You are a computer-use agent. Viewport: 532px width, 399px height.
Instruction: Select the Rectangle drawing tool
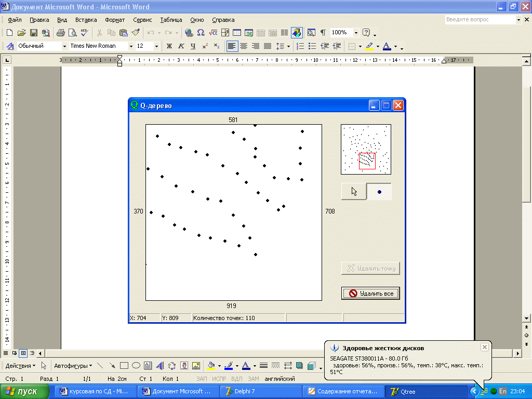pos(124,366)
